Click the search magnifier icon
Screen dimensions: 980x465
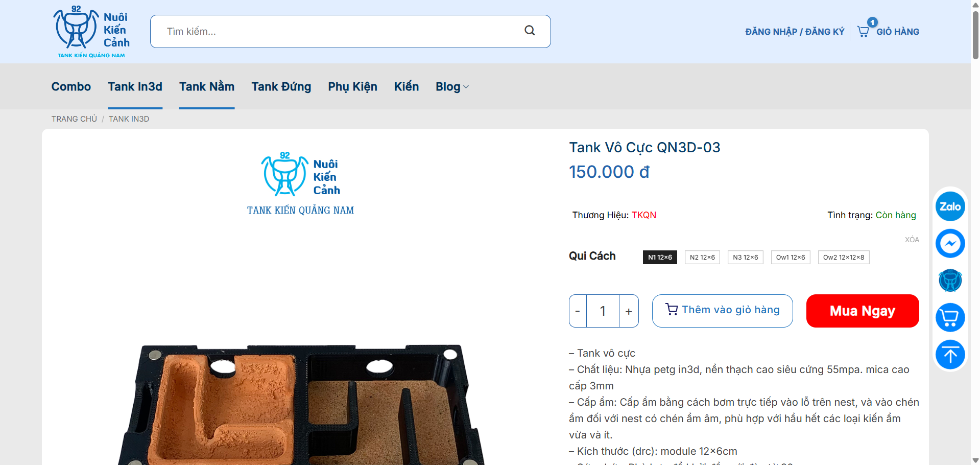530,31
